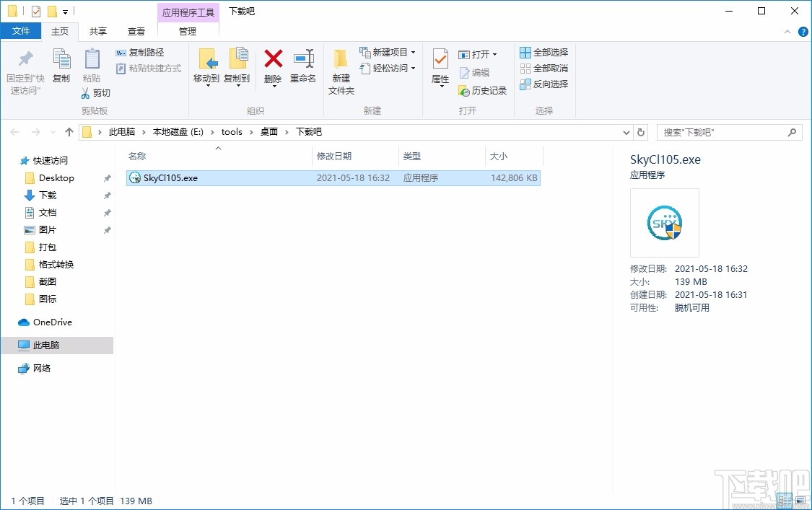Screen dimensions: 812x510
Task: Open the 新建项目 dropdown
Action: click(x=388, y=51)
